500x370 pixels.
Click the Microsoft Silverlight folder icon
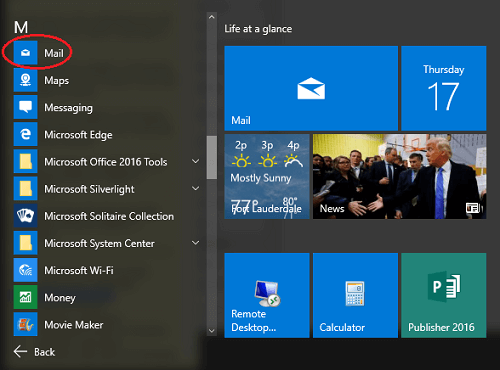(x=25, y=189)
